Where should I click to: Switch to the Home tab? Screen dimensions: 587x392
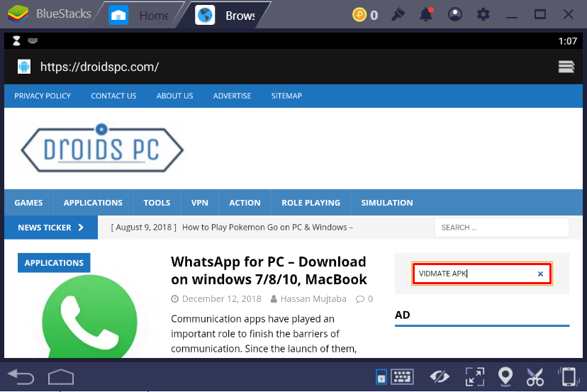click(142, 15)
